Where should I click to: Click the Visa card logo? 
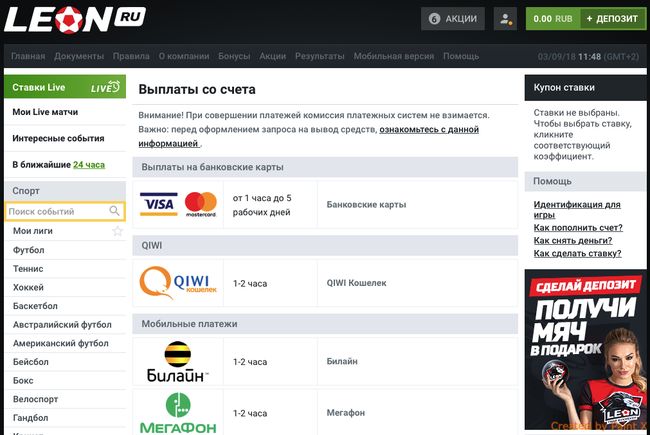(159, 204)
